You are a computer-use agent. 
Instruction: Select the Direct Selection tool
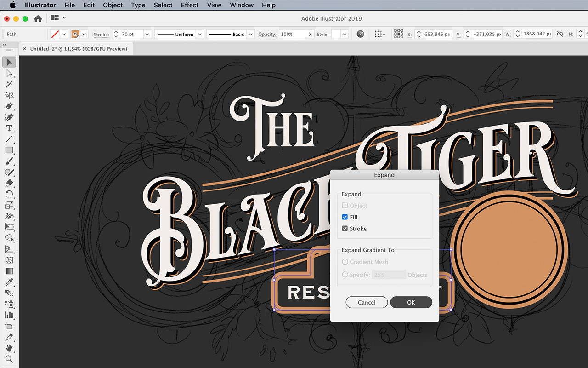point(9,73)
